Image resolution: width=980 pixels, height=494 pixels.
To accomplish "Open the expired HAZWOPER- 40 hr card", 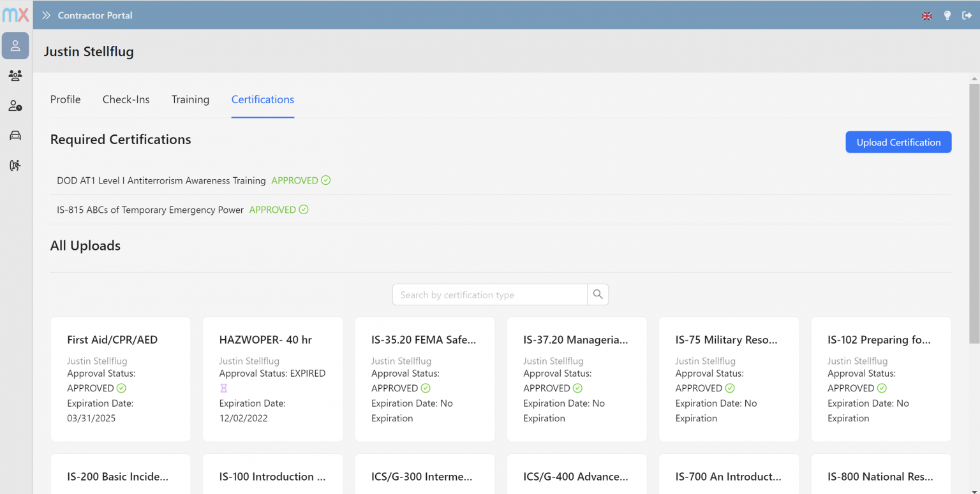I will 272,379.
